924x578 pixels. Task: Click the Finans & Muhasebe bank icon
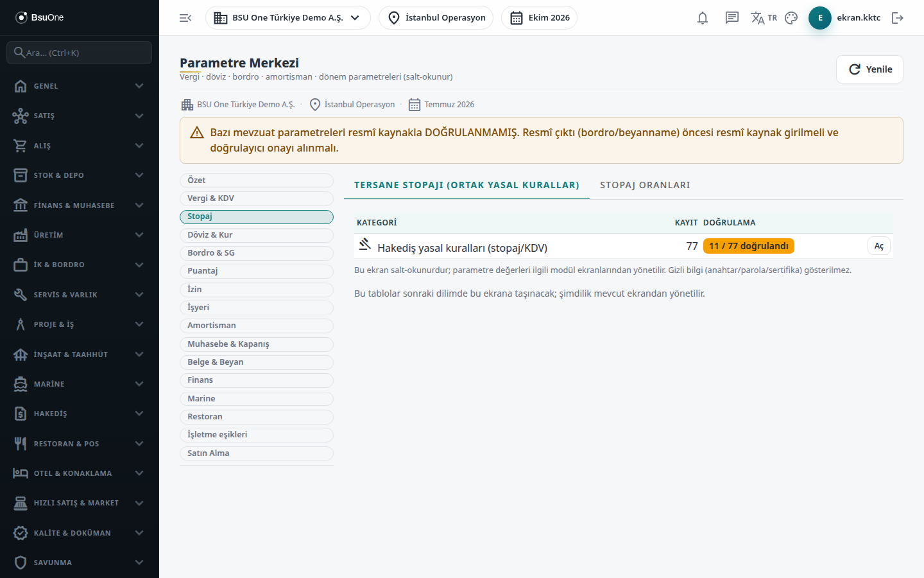click(x=21, y=206)
